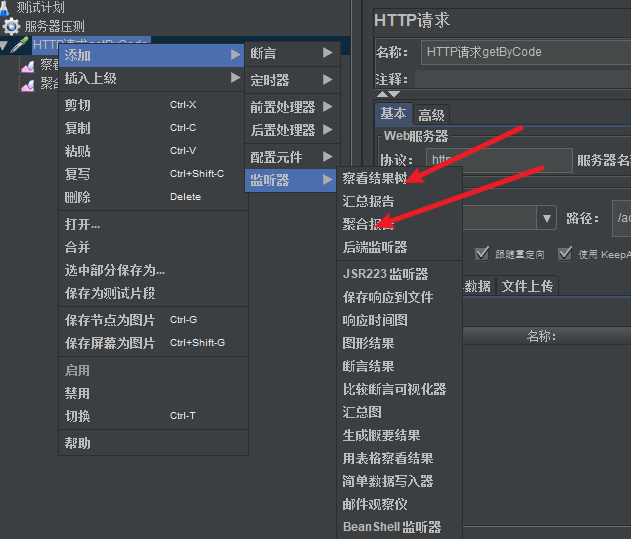Collapse the HTTP请求getByCode tree node
This screenshot has width=631, height=539.
pyautogui.click(x=4, y=45)
